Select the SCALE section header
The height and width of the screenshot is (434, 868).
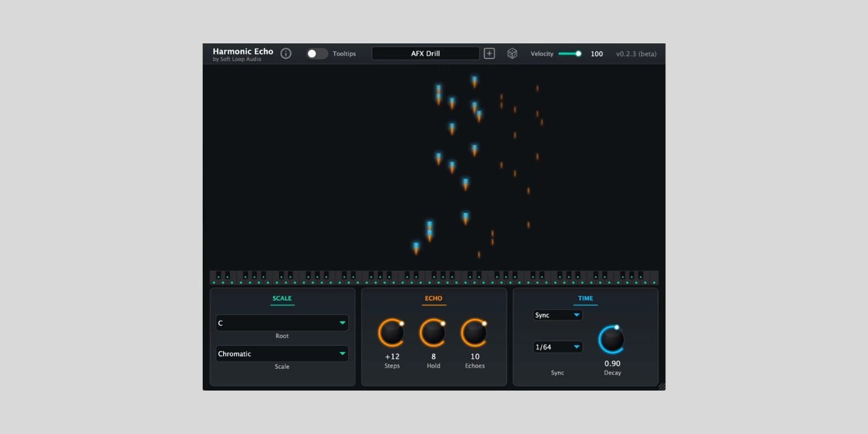282,298
